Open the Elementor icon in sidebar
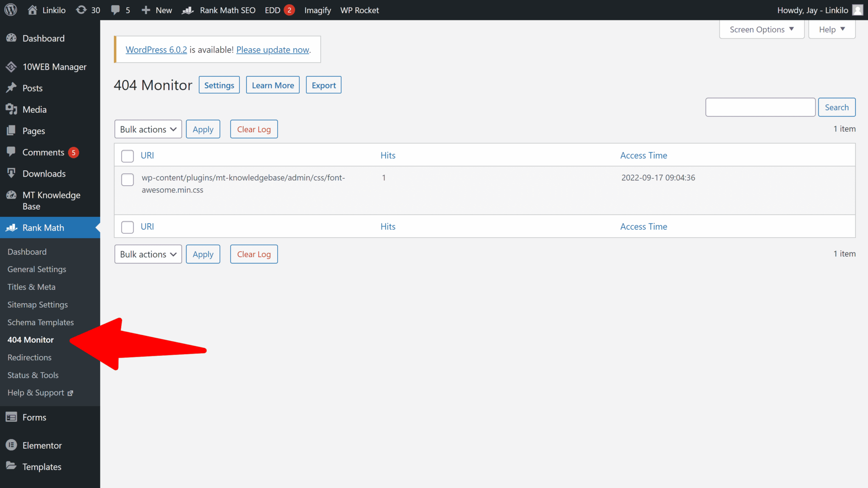Viewport: 868px width, 488px height. [x=11, y=445]
